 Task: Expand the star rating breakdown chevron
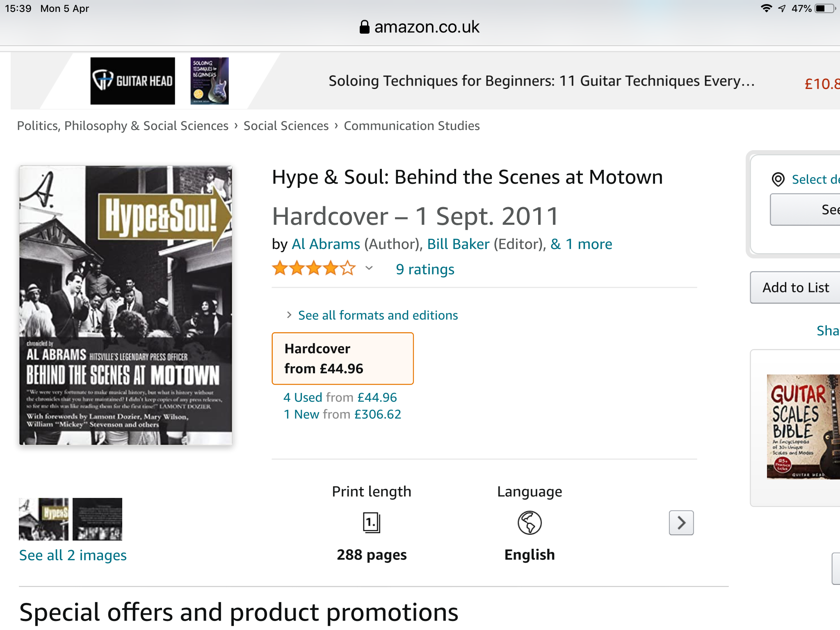[x=369, y=268]
